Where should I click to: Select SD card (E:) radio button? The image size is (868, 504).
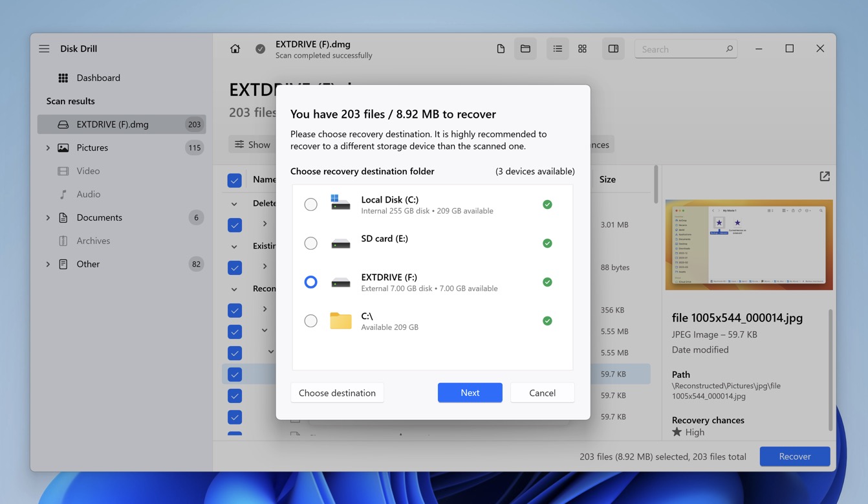(x=310, y=243)
